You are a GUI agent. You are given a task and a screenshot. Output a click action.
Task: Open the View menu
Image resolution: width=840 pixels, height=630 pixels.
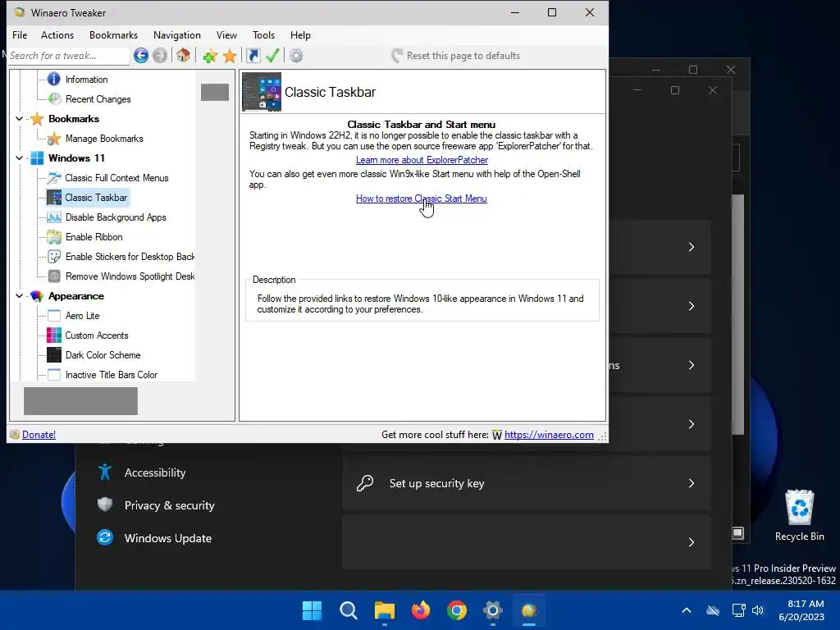[226, 34]
